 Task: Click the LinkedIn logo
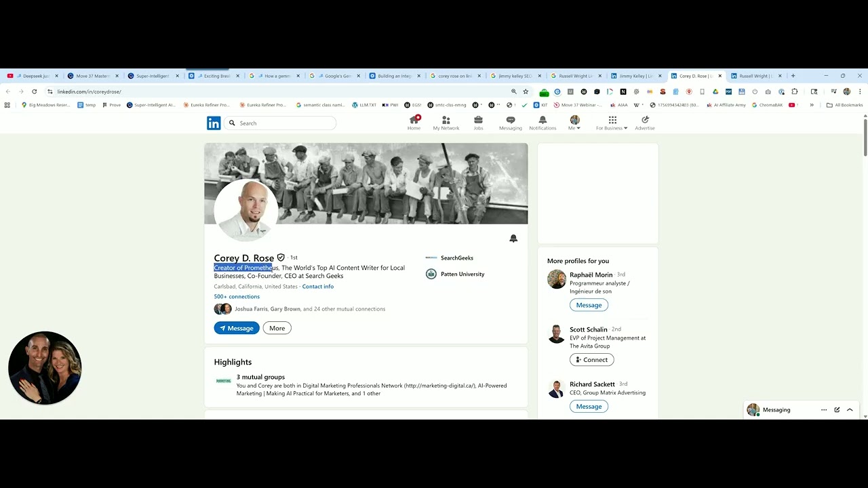point(214,123)
